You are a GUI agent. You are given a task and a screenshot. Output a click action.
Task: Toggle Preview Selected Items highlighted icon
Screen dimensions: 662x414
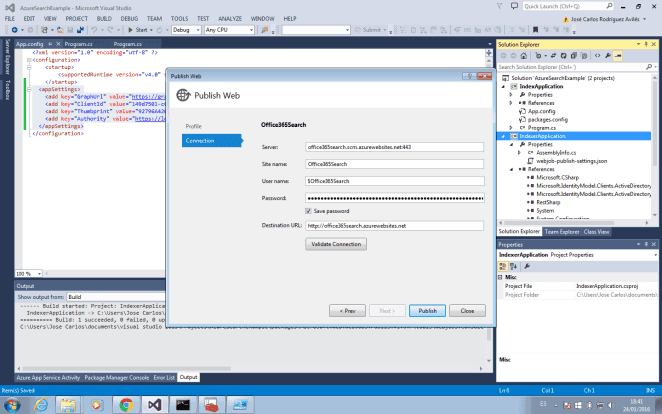pos(618,56)
